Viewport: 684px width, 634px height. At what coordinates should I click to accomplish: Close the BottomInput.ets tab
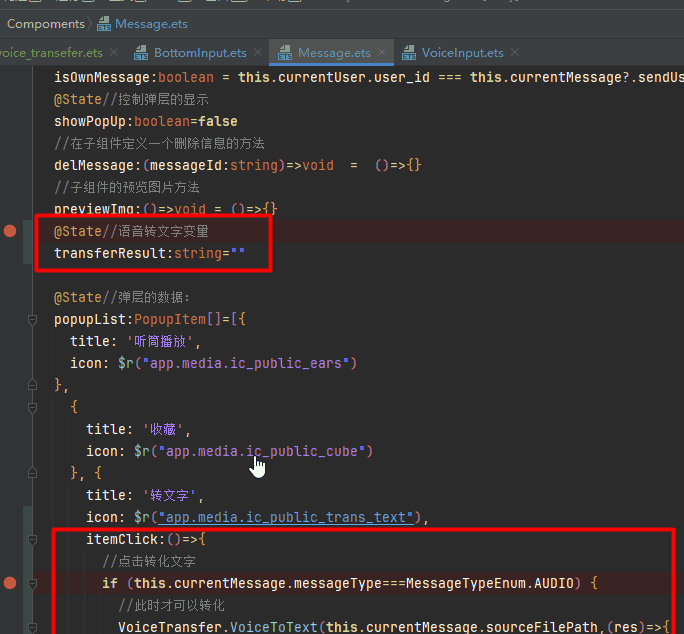tap(260, 53)
